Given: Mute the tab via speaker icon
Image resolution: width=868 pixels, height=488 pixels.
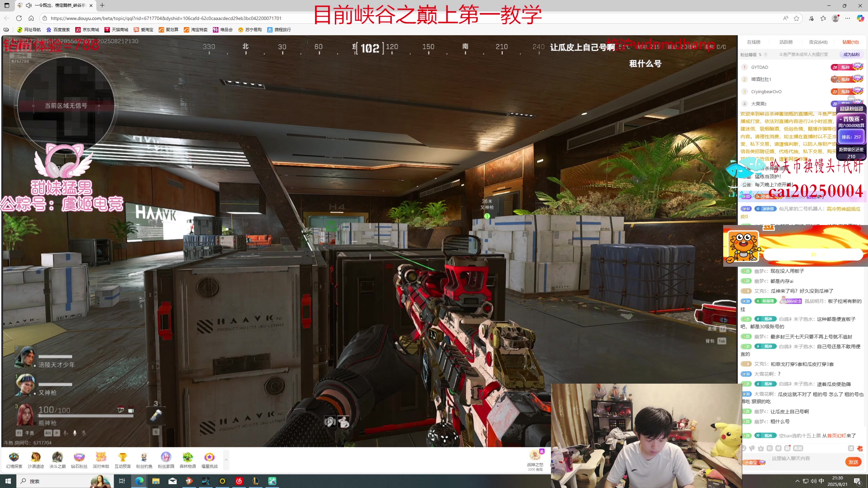Looking at the screenshot, I should [29, 5].
